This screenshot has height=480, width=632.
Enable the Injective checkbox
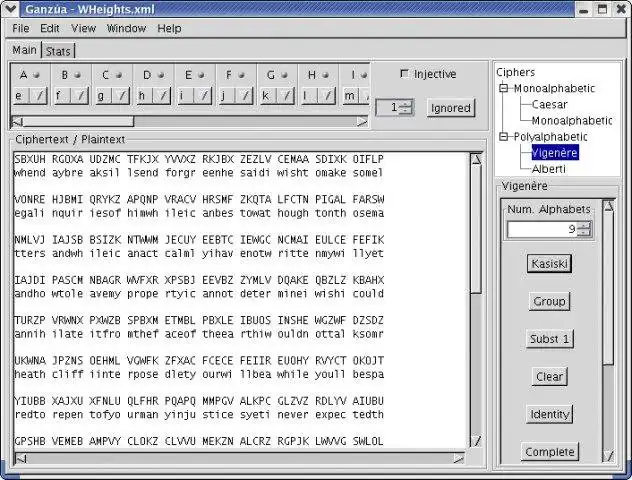[404, 74]
